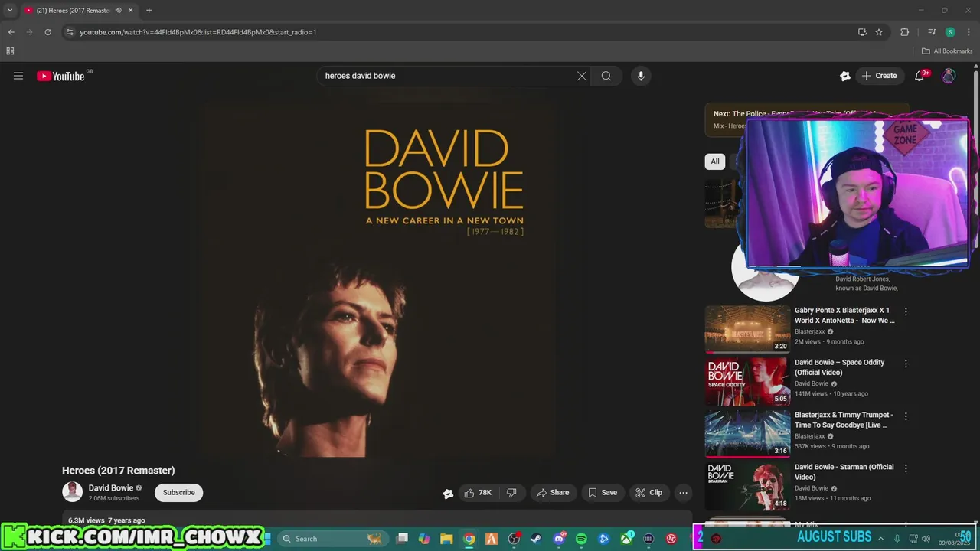Open the Chrome extensions puzzle icon
The width and height of the screenshot is (980, 551).
904,32
